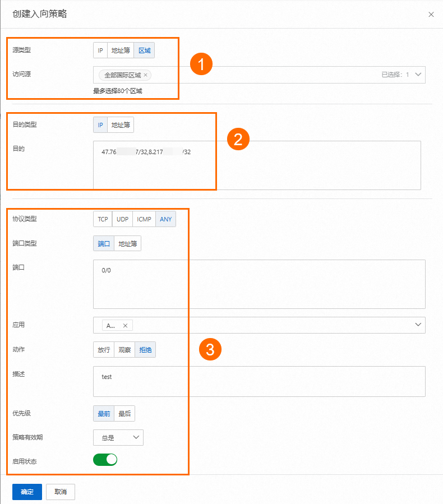Screen dimensions: 443x504
Task: Select 观察 action
Action: pyautogui.click(x=124, y=349)
